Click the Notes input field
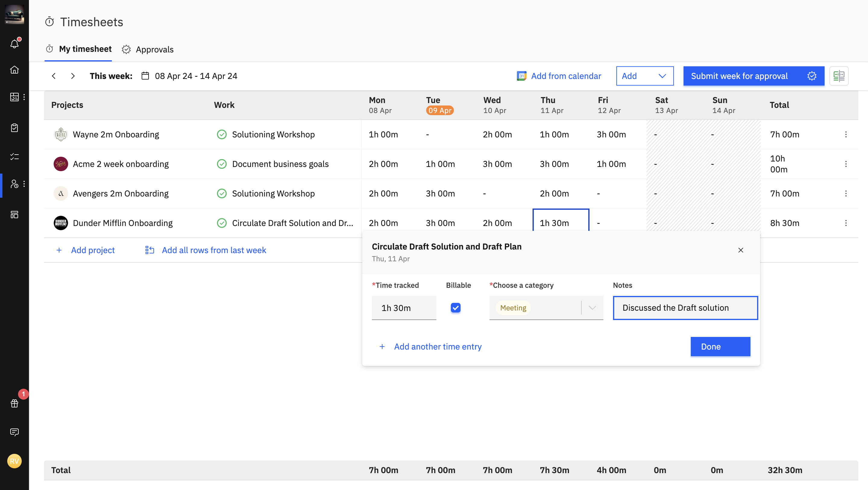 [685, 308]
